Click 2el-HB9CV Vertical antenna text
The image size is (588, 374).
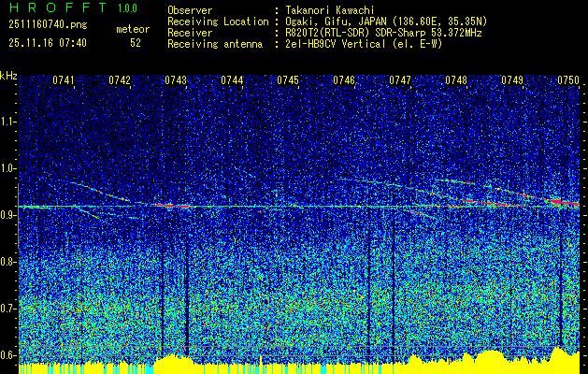(365, 44)
